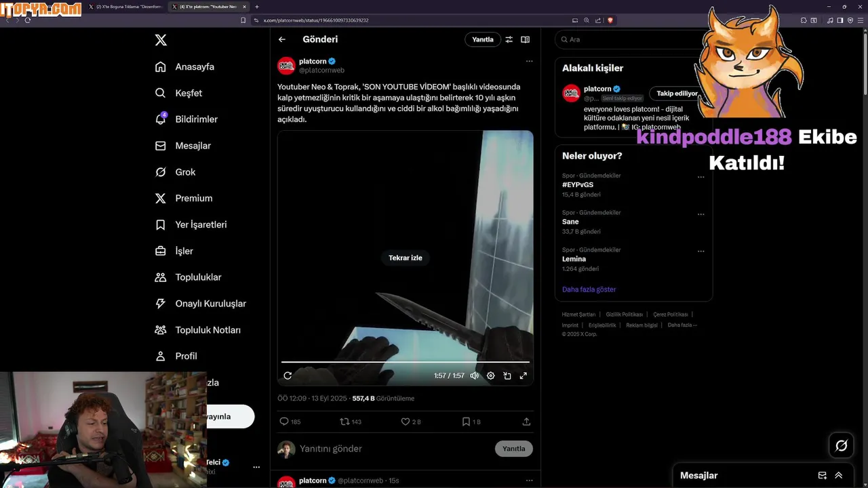Open Premium page
The width and height of the screenshot is (868, 488).
pos(184,199)
